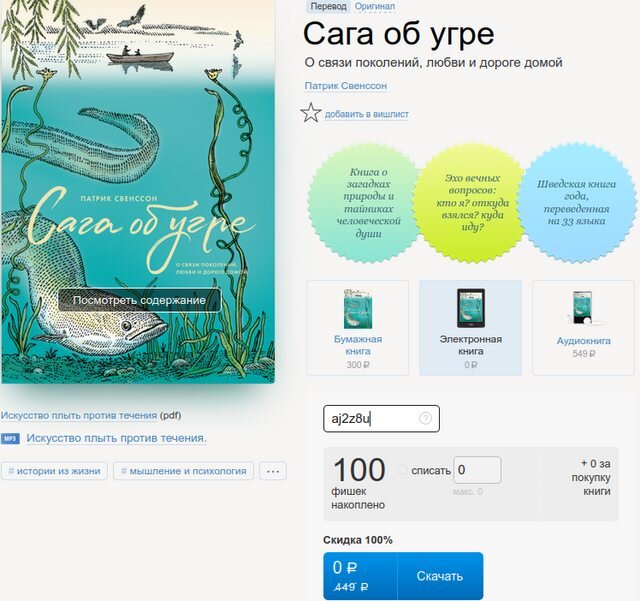The width and height of the screenshot is (640, 601).
Task: Switch to the 'Оригинал' tab
Action: pyautogui.click(x=374, y=6)
